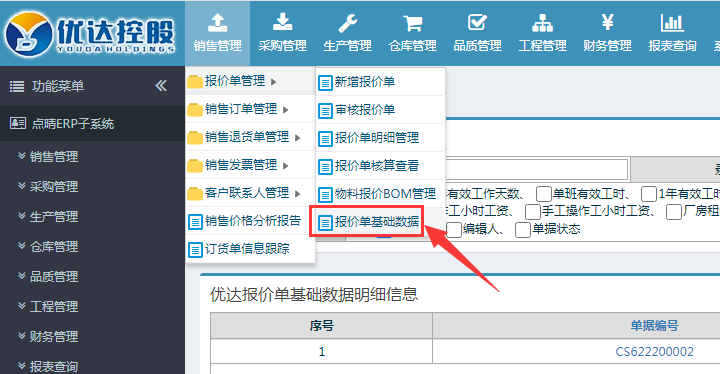
Task: Open 工程管理 sitemap icon
Action: tap(542, 23)
